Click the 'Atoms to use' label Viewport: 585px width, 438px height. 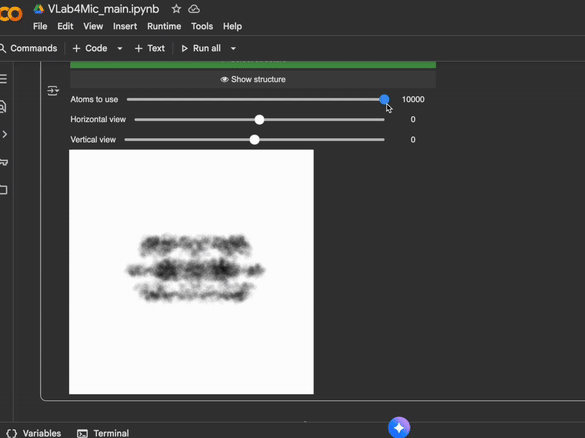pyautogui.click(x=94, y=100)
